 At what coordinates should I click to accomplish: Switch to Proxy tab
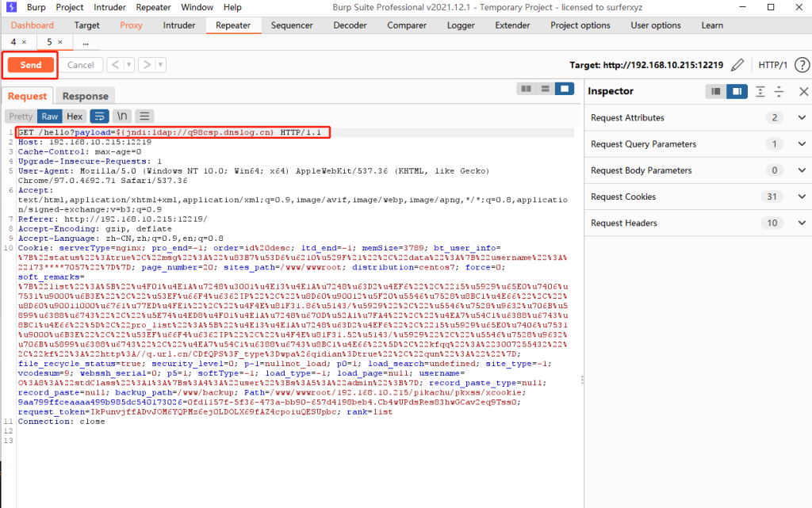[131, 25]
